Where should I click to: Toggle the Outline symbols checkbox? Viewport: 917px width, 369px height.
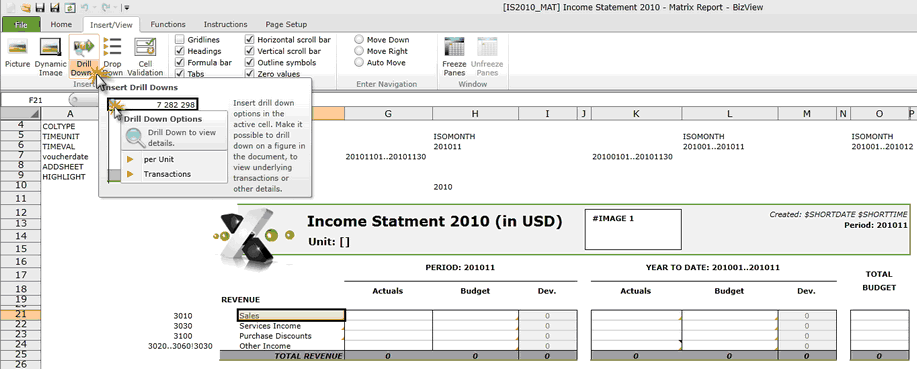[250, 63]
